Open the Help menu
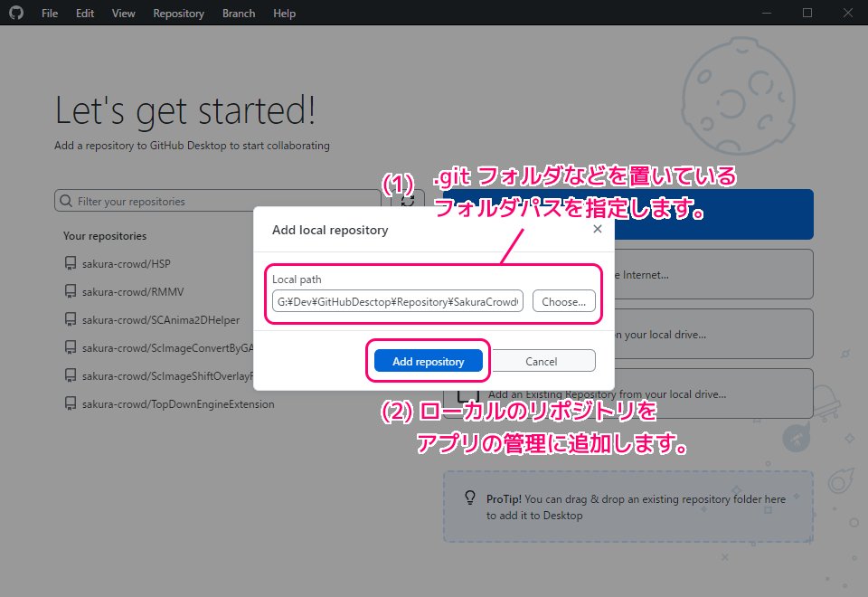868x597 pixels. [x=284, y=13]
